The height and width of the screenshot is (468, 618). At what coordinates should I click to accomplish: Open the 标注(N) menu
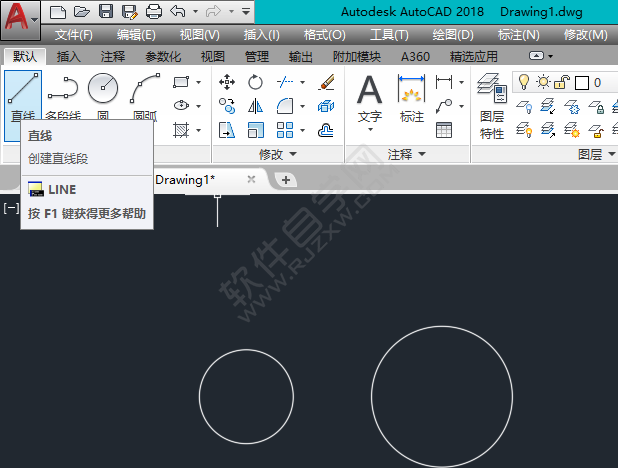pyautogui.click(x=518, y=35)
